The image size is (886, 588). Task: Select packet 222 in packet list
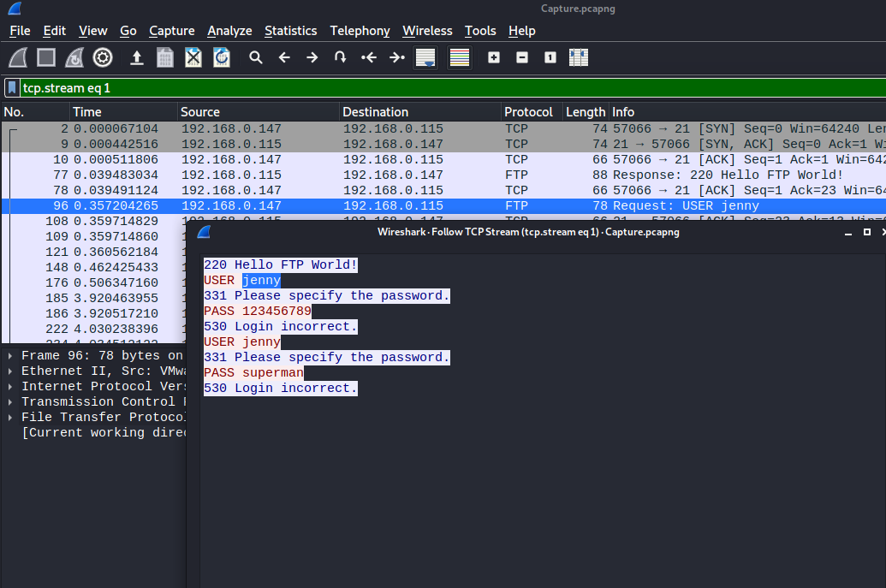(x=94, y=329)
